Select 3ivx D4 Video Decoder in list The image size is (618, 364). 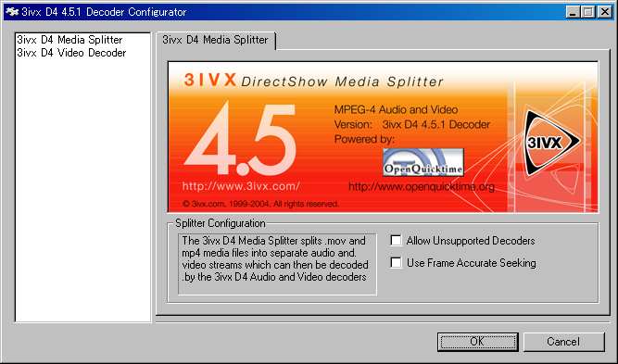[x=71, y=53]
